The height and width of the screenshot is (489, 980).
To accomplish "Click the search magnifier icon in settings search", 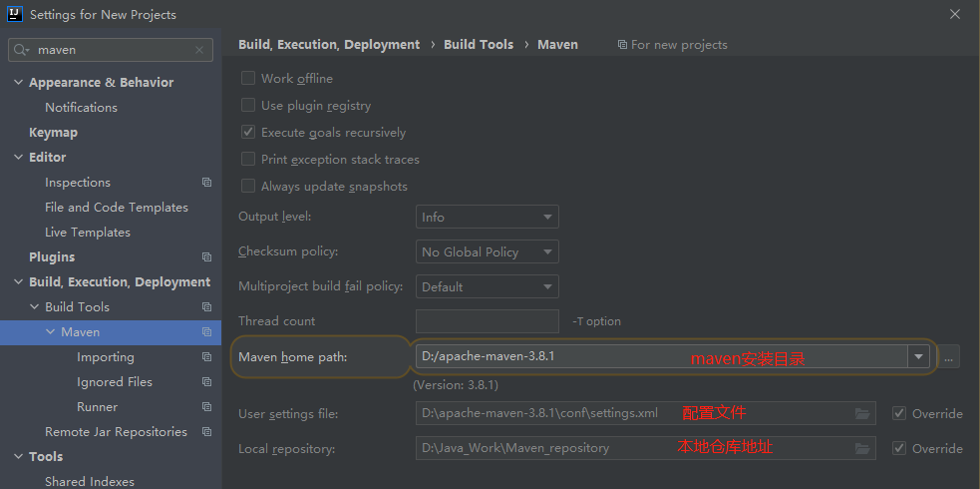I will [x=21, y=50].
